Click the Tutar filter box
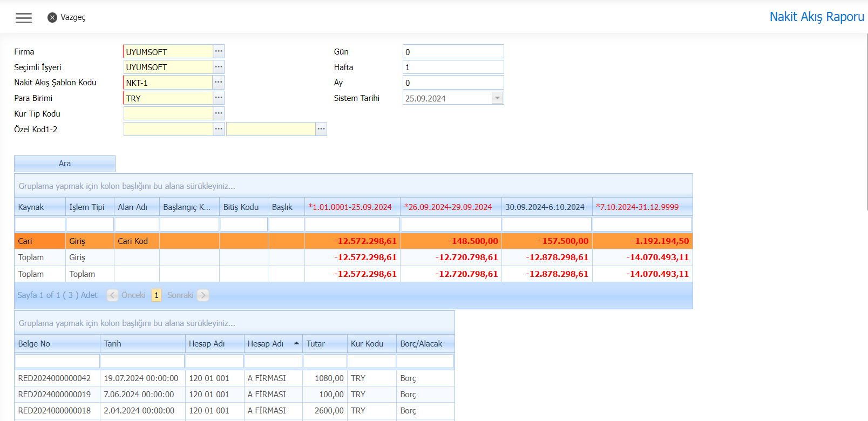This screenshot has width=868, height=421. click(x=325, y=361)
